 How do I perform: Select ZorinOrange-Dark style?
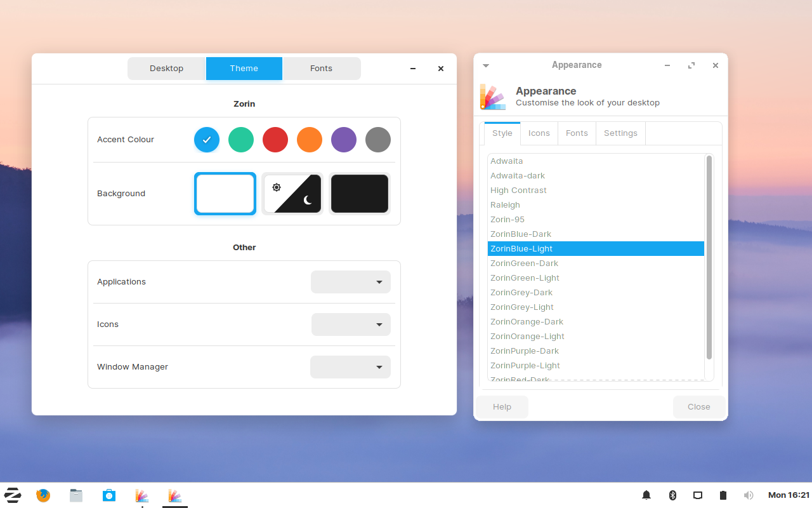click(596, 322)
